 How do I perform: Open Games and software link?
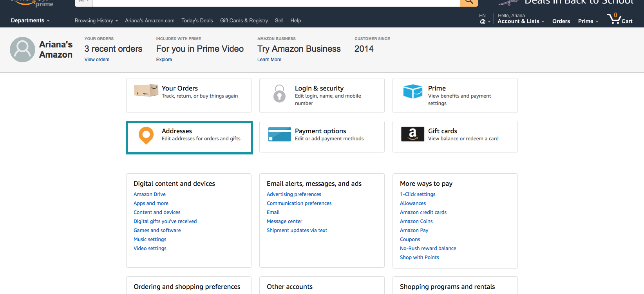(157, 230)
